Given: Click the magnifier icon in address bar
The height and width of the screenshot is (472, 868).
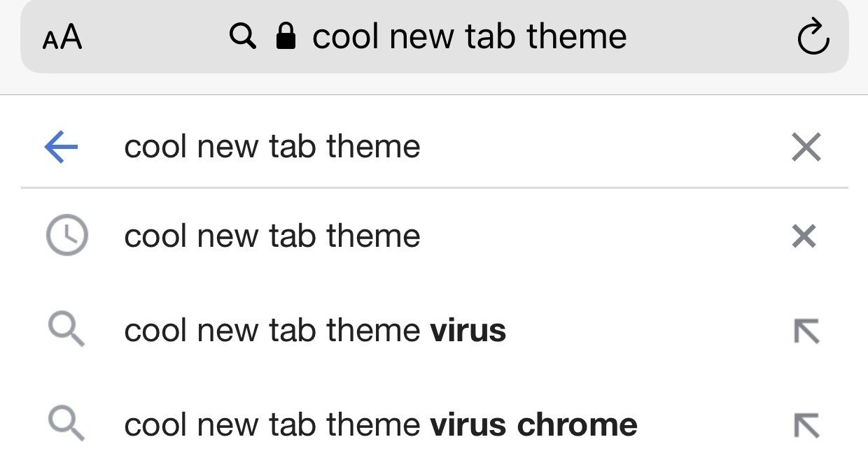Looking at the screenshot, I should 242,36.
